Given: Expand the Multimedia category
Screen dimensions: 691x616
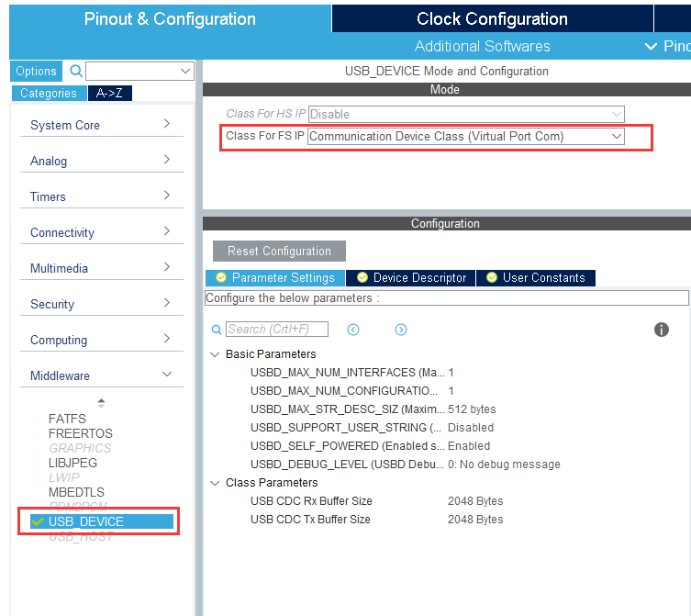Looking at the screenshot, I should click(101, 268).
